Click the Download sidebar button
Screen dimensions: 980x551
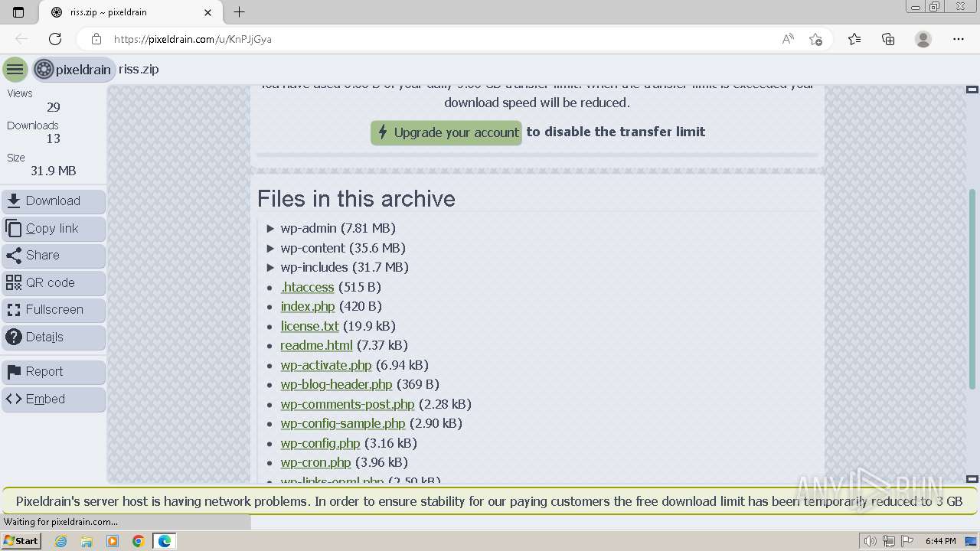tap(54, 201)
